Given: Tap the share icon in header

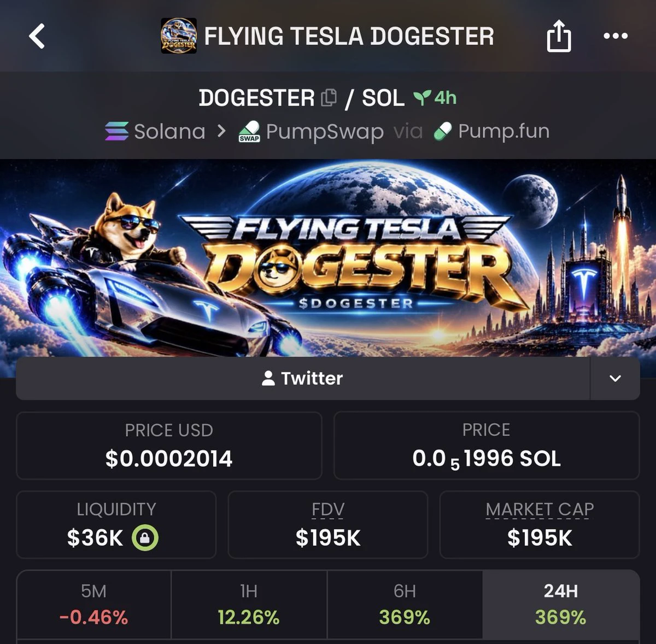Looking at the screenshot, I should 559,36.
